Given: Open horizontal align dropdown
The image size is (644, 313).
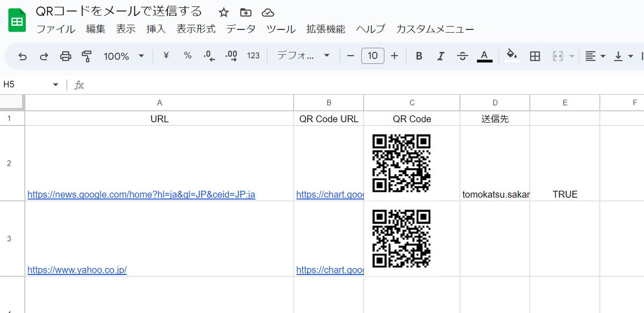Looking at the screenshot, I should pyautogui.click(x=595, y=56).
